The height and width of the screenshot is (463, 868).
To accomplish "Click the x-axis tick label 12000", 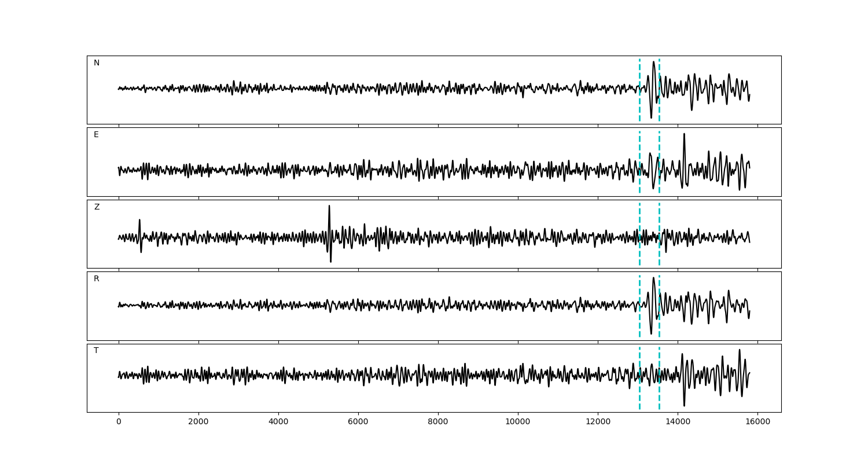I will (x=598, y=422).
